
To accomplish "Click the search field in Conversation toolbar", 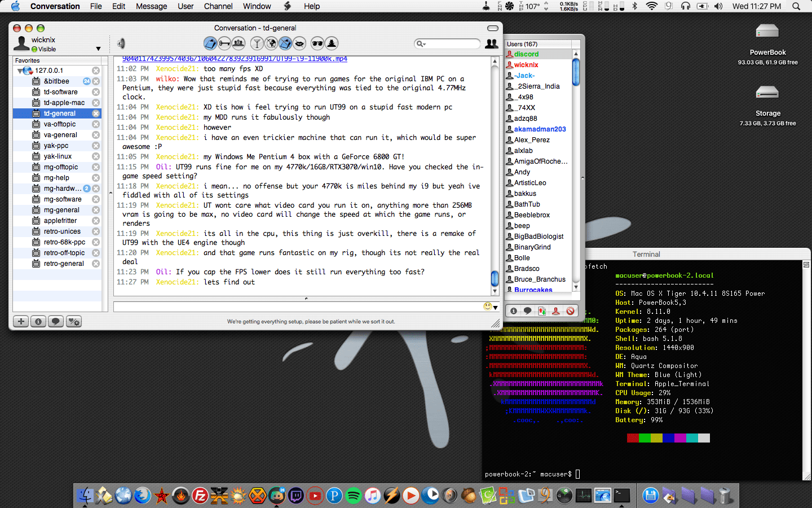I will coord(448,43).
